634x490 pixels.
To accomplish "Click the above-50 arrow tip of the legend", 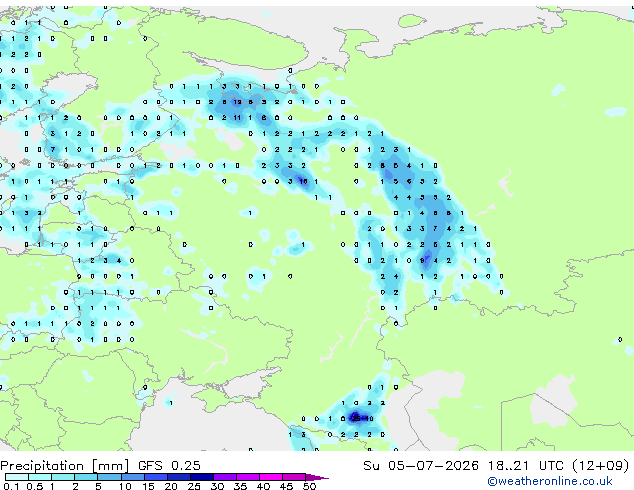I will [317, 478].
